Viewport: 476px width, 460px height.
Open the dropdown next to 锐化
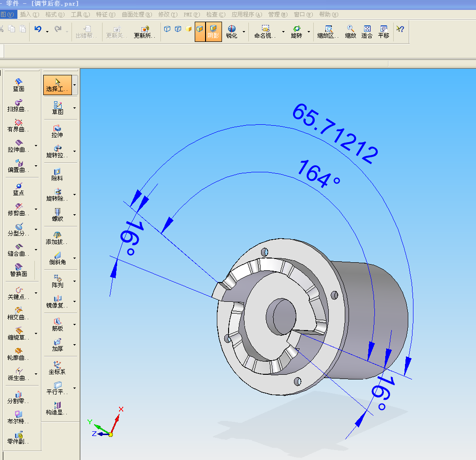pos(244,32)
